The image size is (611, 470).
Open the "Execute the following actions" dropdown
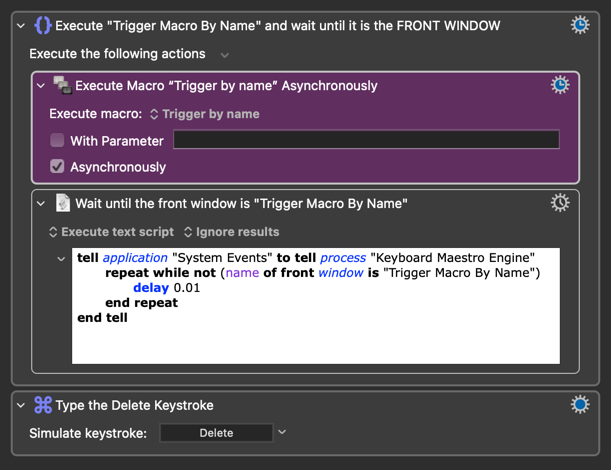(224, 55)
